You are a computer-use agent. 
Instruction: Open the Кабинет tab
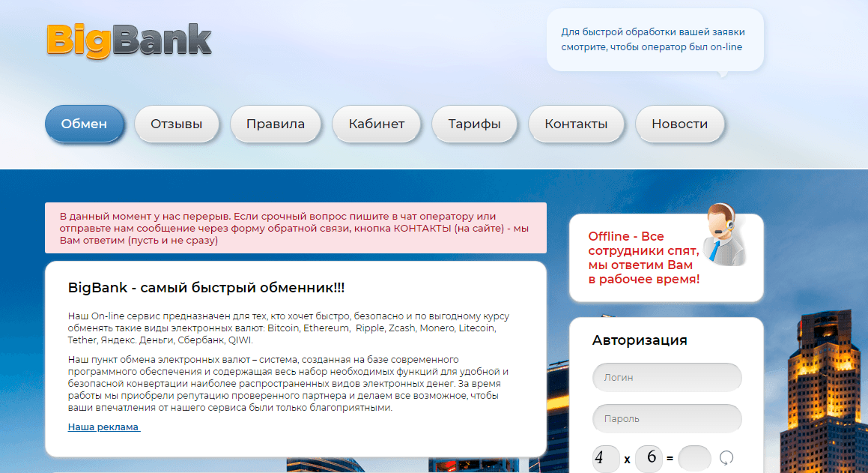point(376,124)
